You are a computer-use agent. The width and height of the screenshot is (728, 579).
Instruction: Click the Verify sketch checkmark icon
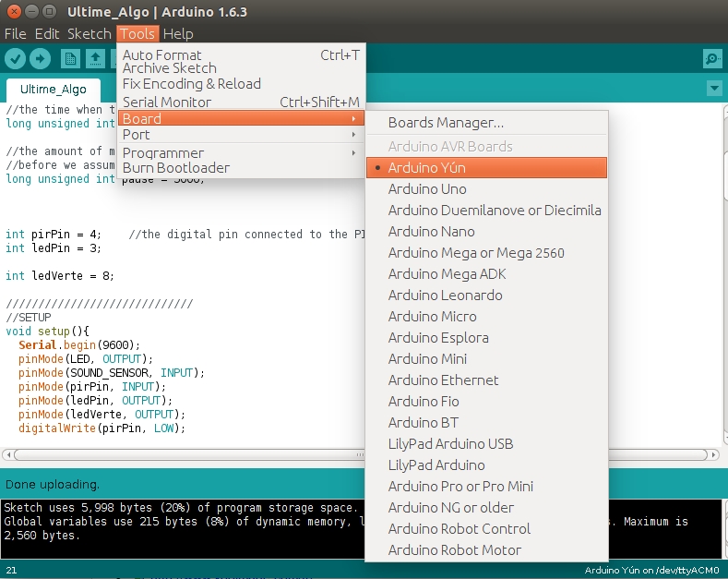pyautogui.click(x=15, y=59)
